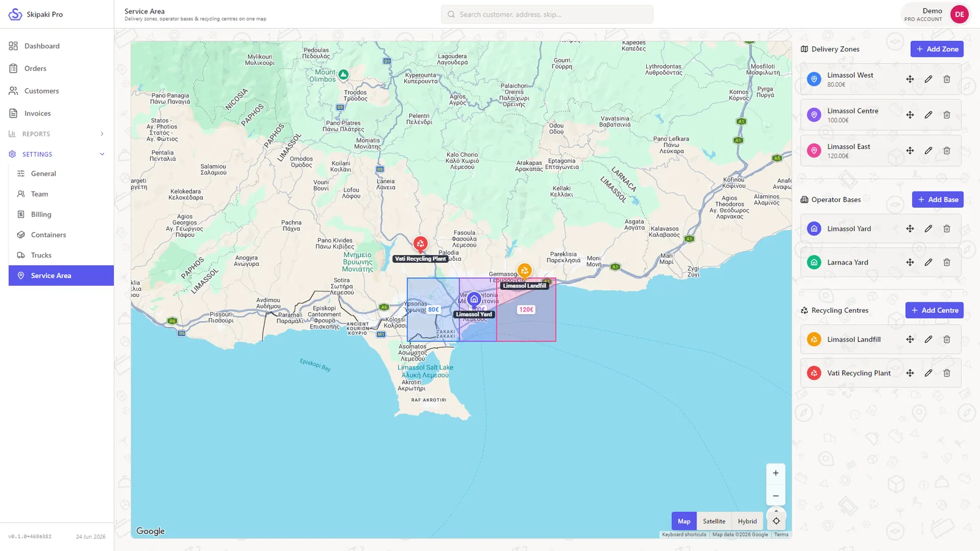980x551 pixels.
Task: Edit Limassol Centre with pencil icon
Action: coord(929,115)
